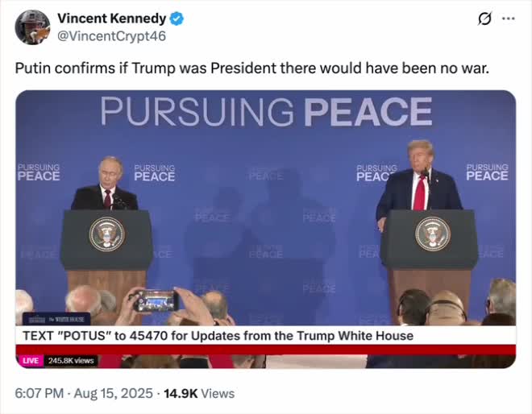This screenshot has width=532, height=414.
Task: Open the Grok explain-post icon
Action: pyautogui.click(x=485, y=19)
